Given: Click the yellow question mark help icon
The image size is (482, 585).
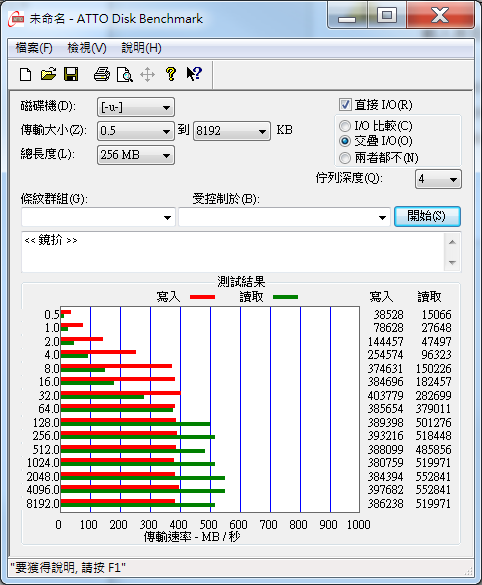Looking at the screenshot, I should tap(171, 74).
